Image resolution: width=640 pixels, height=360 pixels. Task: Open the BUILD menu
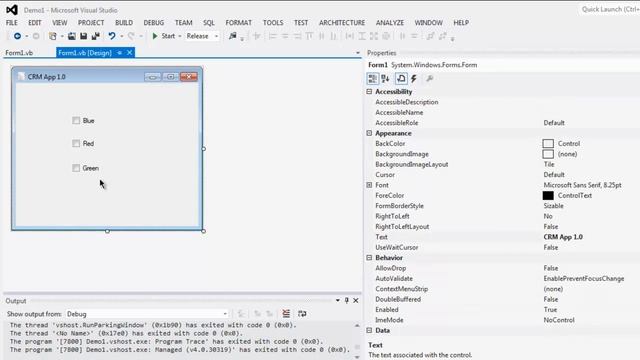124,22
